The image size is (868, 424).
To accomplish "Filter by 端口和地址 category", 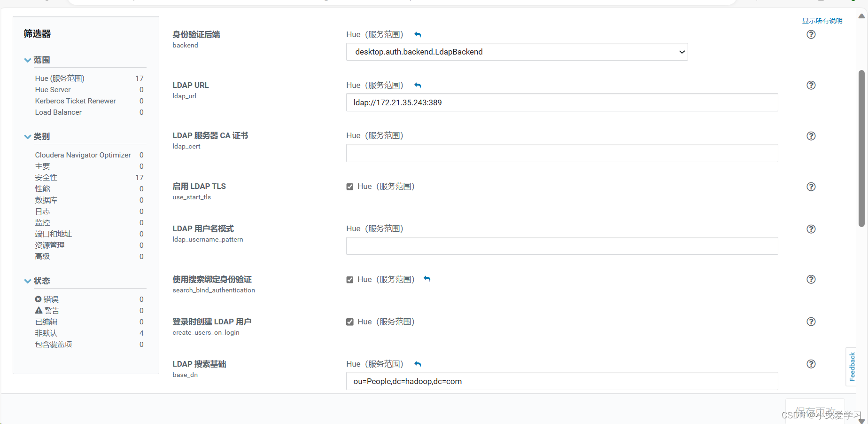I will coord(53,234).
